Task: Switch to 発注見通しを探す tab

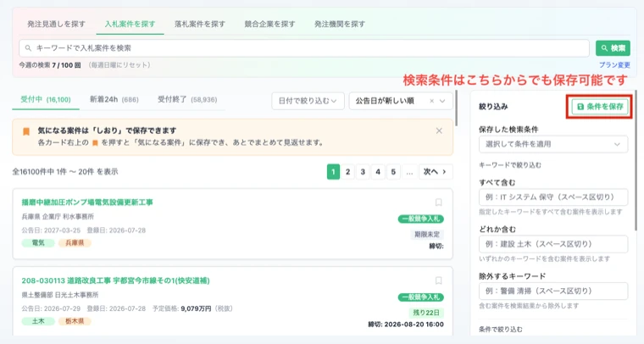Action: click(56, 24)
